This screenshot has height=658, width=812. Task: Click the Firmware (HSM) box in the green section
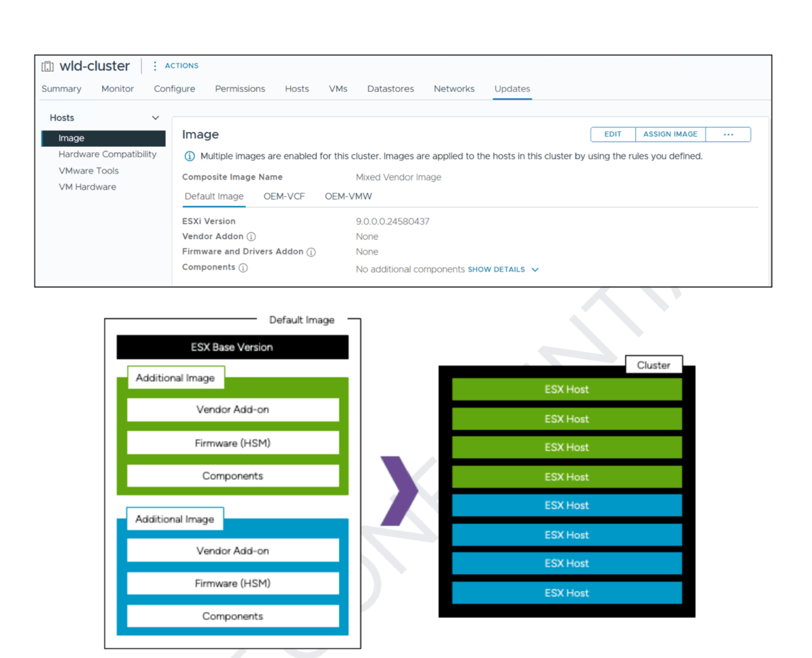click(x=233, y=443)
